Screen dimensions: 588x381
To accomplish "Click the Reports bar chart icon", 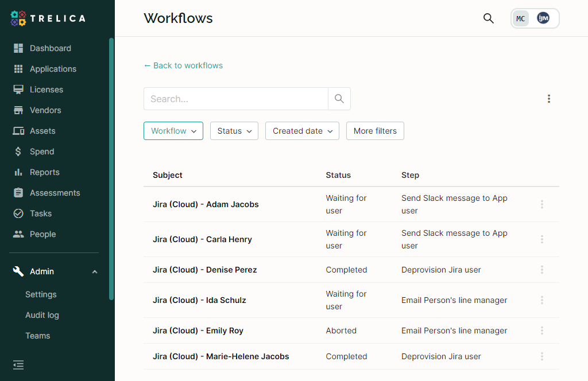I will (18, 172).
